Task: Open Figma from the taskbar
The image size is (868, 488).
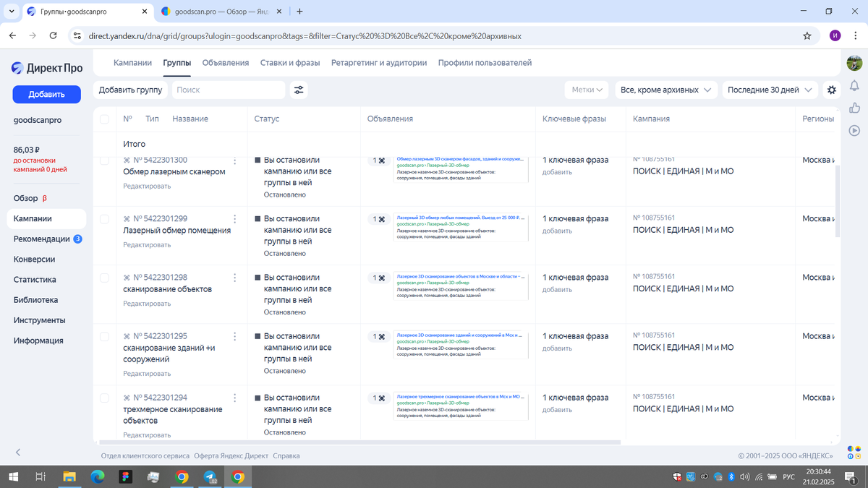Action: (126, 477)
